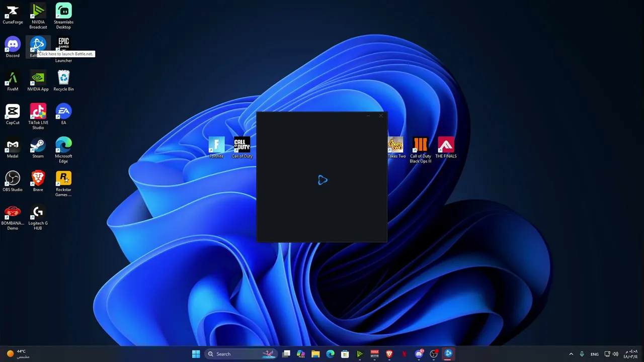
Task: Open the volume speaker tray icon
Action: [615, 354]
